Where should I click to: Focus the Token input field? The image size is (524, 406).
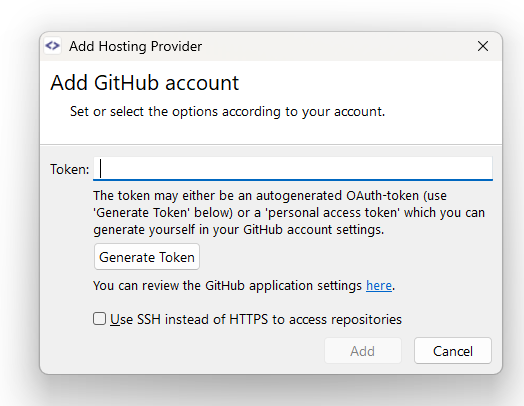pos(293,168)
